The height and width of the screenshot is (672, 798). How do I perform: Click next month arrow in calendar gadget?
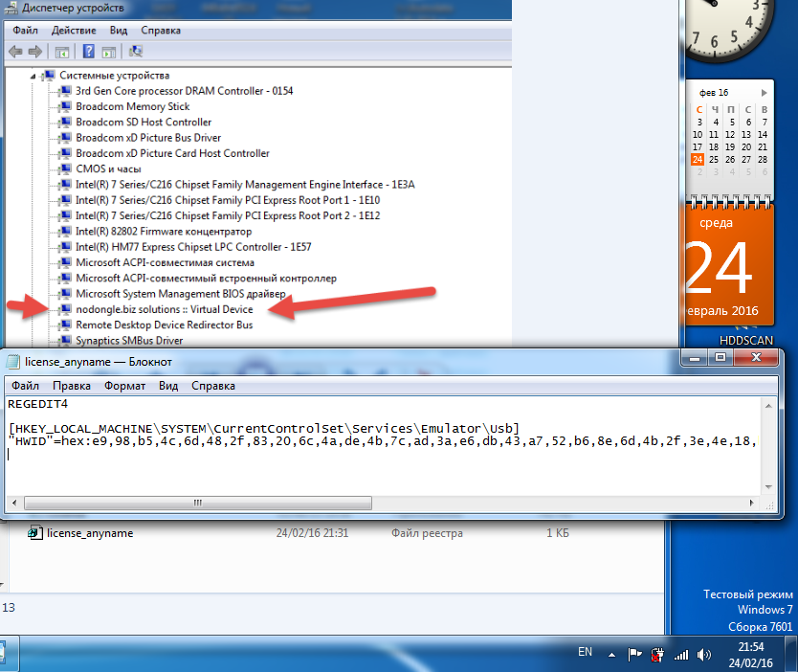pos(764,93)
